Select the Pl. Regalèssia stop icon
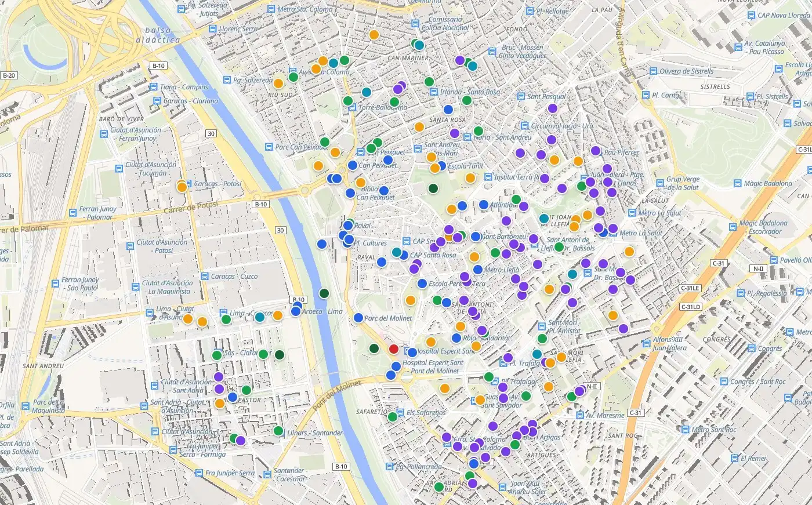812x505 pixels. click(x=740, y=293)
